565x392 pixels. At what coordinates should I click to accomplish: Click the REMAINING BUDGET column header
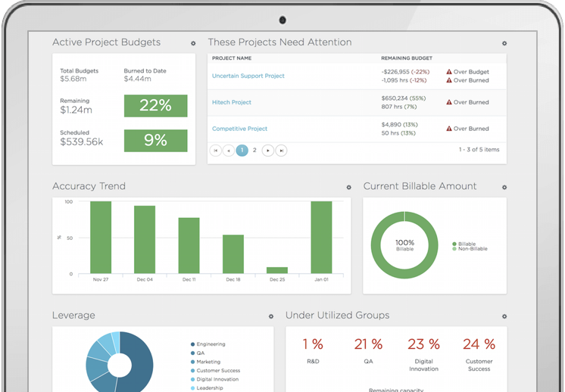[407, 58]
